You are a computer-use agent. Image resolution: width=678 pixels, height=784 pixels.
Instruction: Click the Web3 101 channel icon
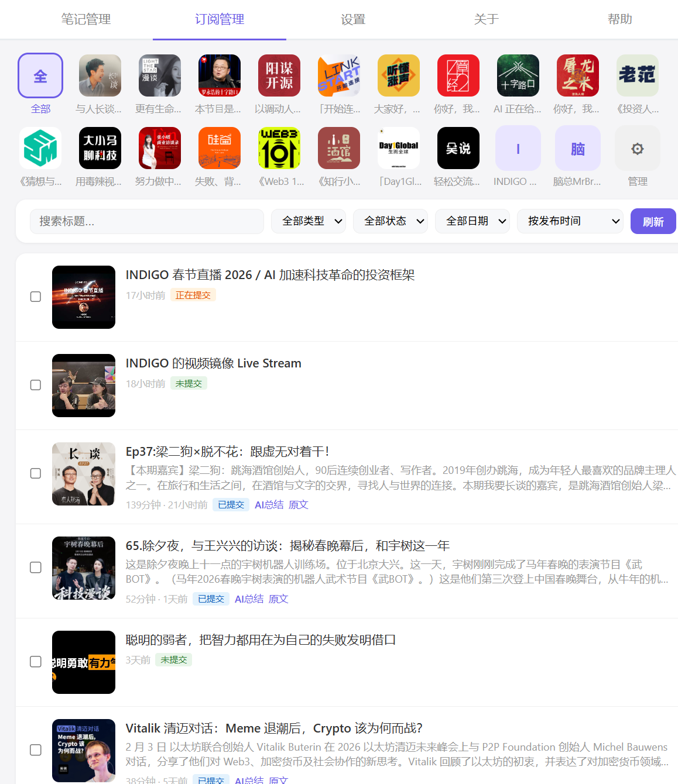point(279,148)
